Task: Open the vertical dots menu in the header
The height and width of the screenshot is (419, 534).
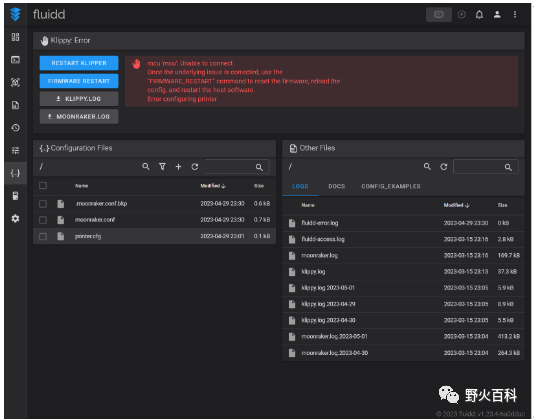Action: [515, 14]
